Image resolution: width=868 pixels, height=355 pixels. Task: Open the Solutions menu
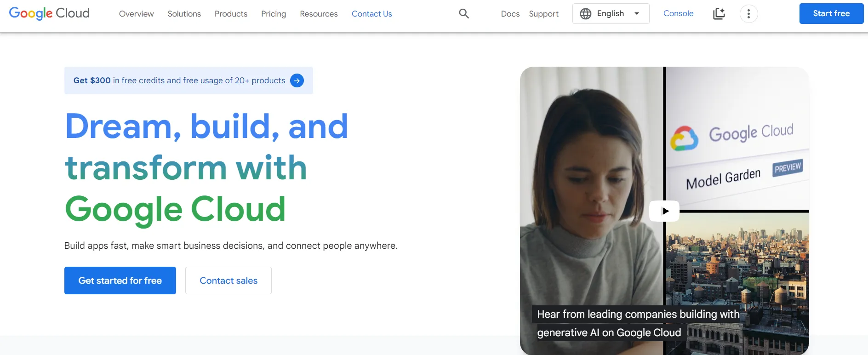[184, 14]
